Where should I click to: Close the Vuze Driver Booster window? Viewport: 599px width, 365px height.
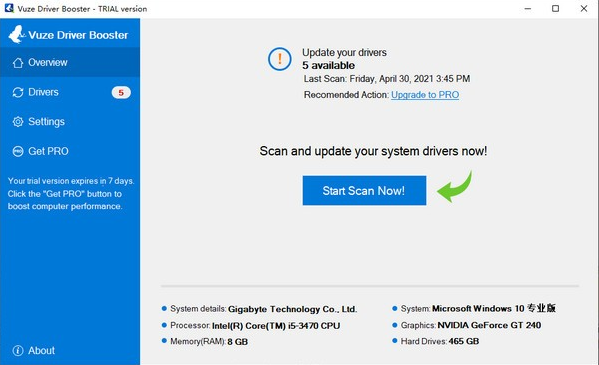pyautogui.click(x=584, y=8)
